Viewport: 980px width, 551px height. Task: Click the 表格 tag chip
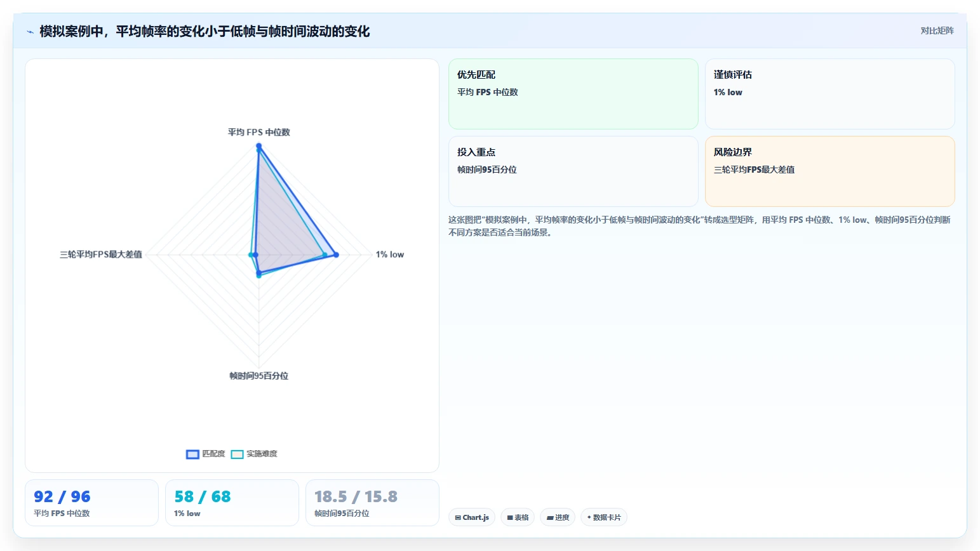tap(518, 517)
